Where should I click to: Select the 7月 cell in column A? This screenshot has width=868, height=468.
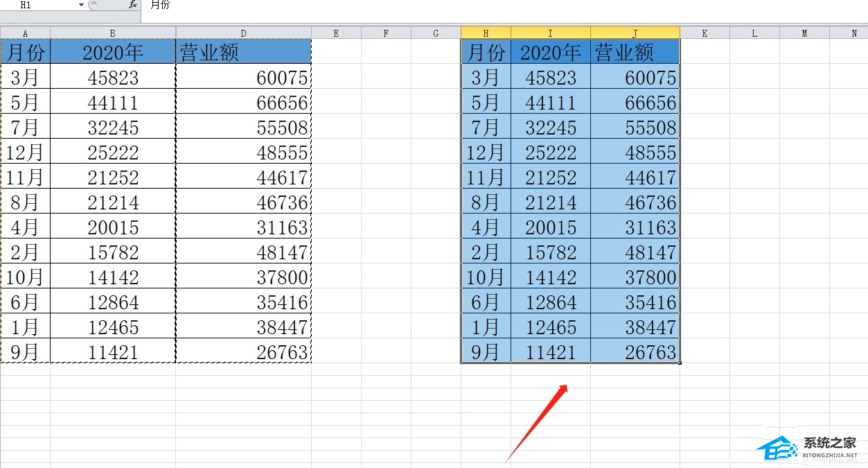pos(25,126)
